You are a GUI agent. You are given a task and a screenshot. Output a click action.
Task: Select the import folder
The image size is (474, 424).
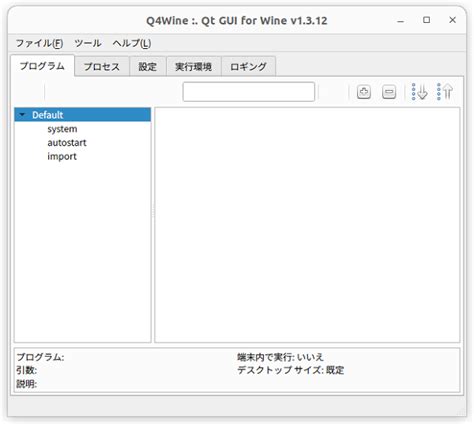pos(62,156)
